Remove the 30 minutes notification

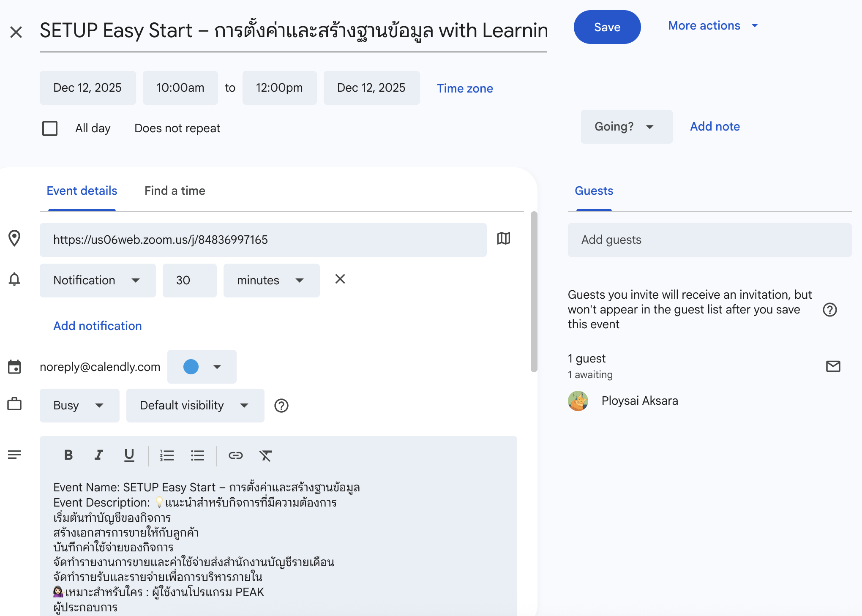pyautogui.click(x=340, y=279)
